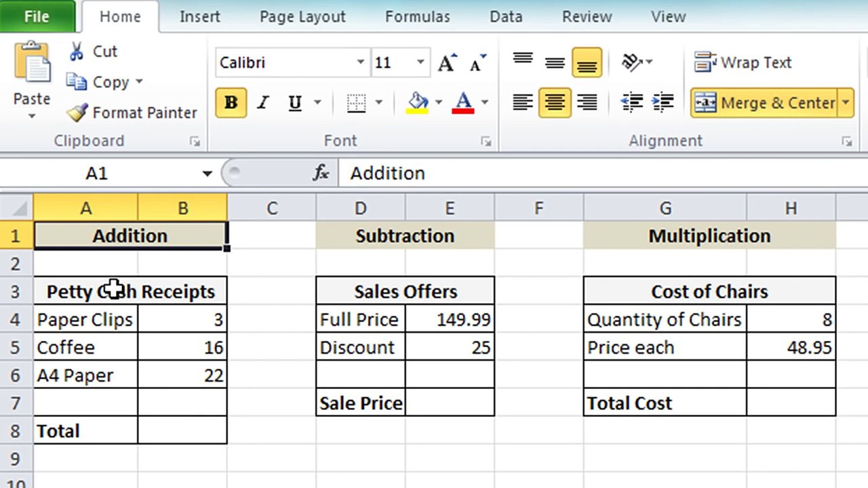Image resolution: width=868 pixels, height=488 pixels.
Task: Click the Cut scissors icon
Action: point(76,52)
